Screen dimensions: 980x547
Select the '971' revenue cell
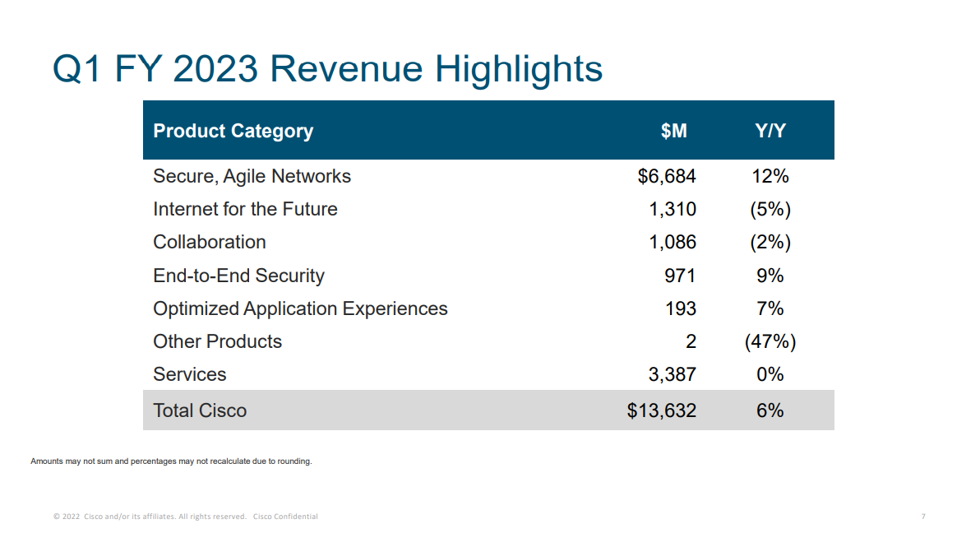click(x=680, y=276)
